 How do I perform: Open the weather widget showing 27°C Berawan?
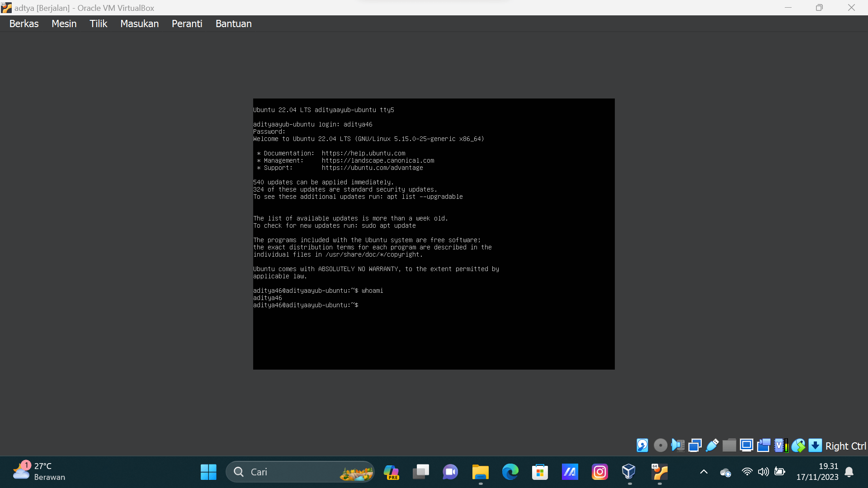coord(39,472)
